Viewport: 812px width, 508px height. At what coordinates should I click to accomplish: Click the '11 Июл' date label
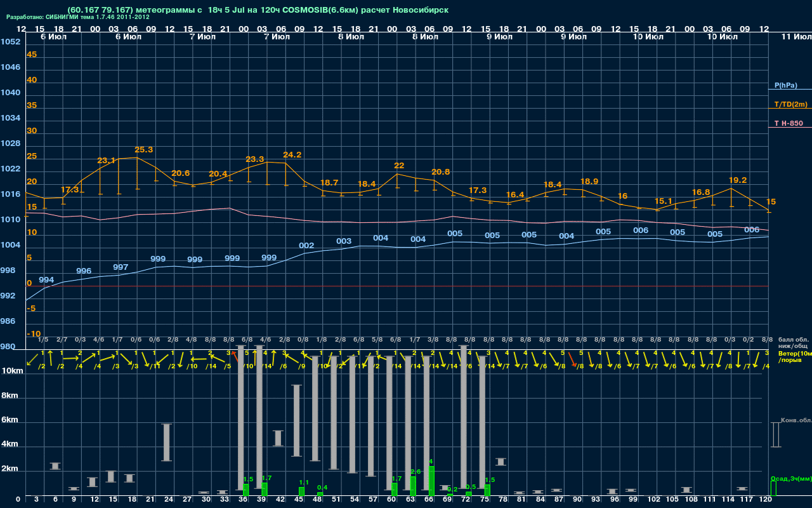tap(796, 37)
